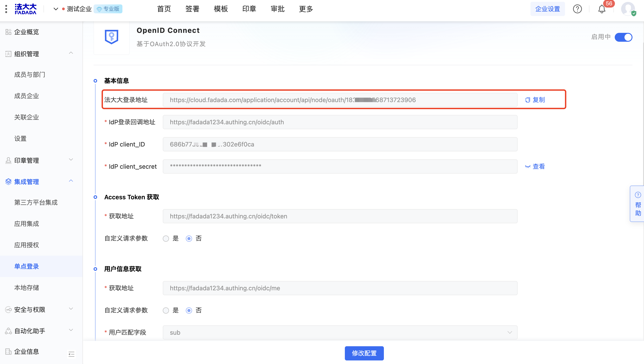644x364 pixels.
Task: Click the IdP client_secret field
Action: tap(340, 166)
